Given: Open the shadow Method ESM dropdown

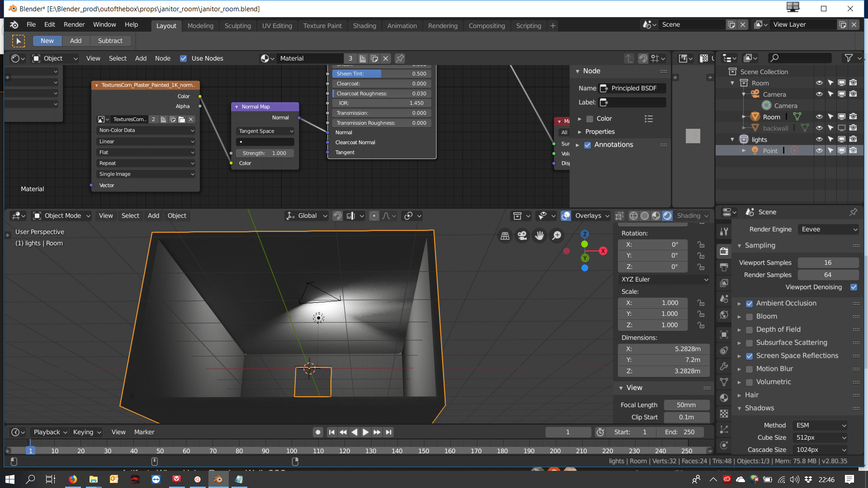Looking at the screenshot, I should coord(821,425).
